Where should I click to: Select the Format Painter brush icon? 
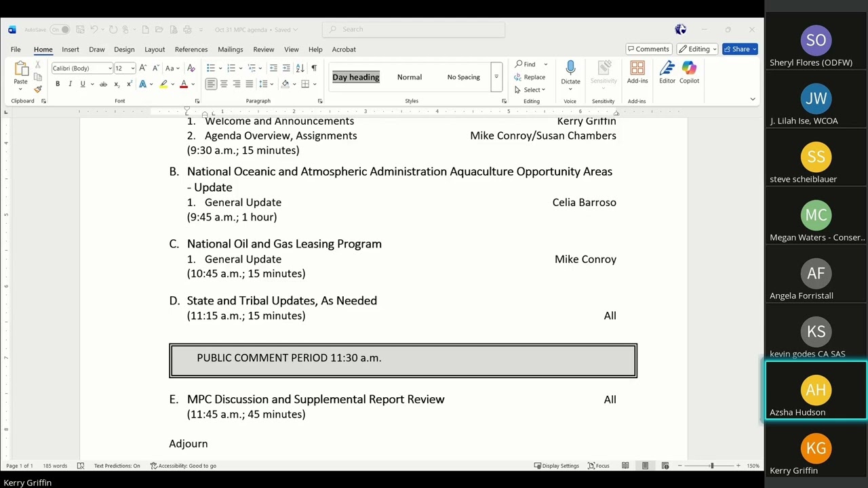38,89
